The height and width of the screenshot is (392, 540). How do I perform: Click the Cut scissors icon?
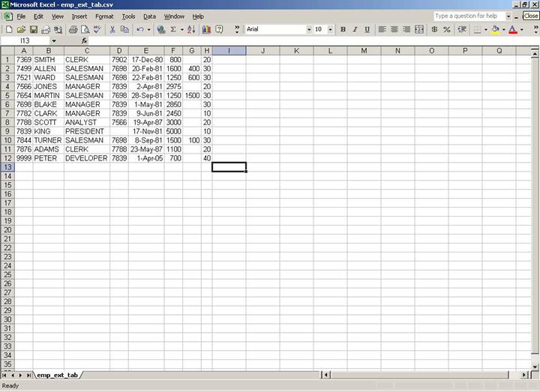pyautogui.click(x=112, y=29)
